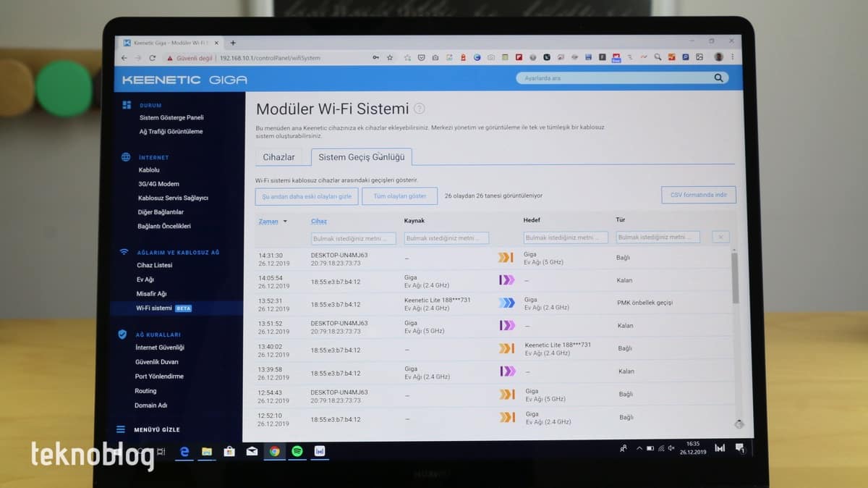Click the Durum dashboard icon in sidebar
This screenshot has width=868, height=488.
pos(127,105)
